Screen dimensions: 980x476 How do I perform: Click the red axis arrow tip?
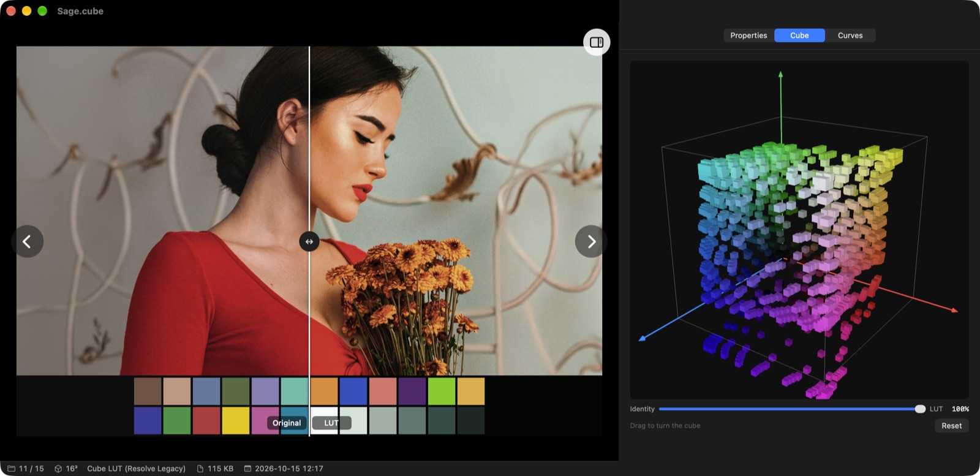pos(954,310)
